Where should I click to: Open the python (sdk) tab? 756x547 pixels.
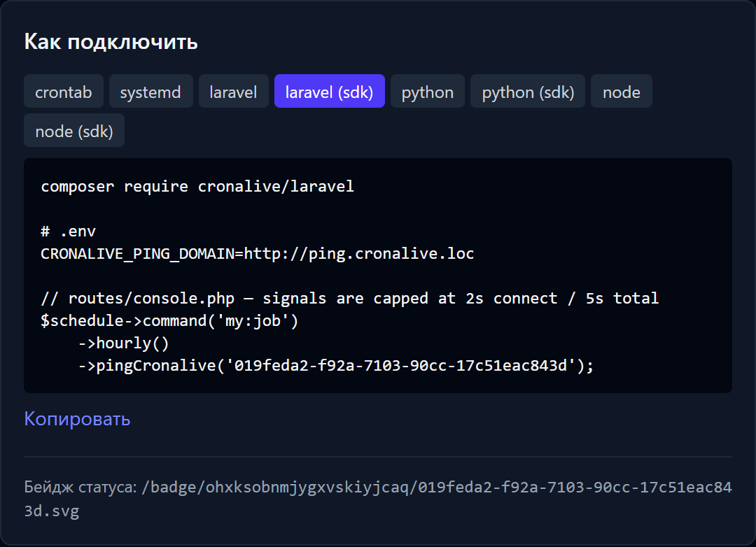click(528, 91)
